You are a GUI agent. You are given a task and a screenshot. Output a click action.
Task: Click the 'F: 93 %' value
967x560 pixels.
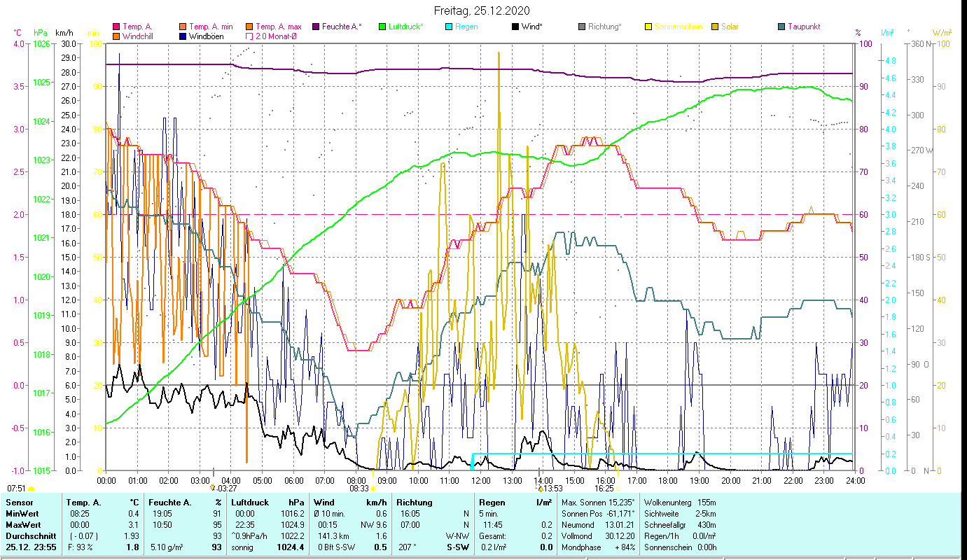point(82,547)
